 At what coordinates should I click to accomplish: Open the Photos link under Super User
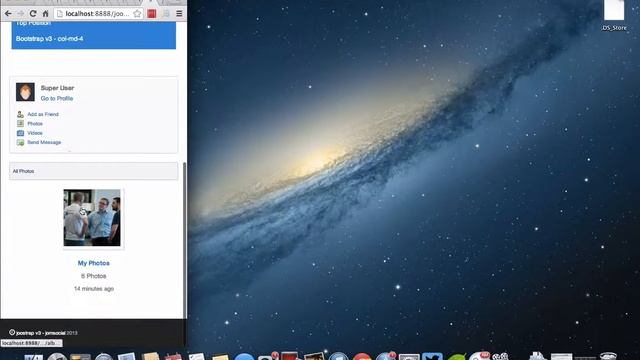[35, 124]
